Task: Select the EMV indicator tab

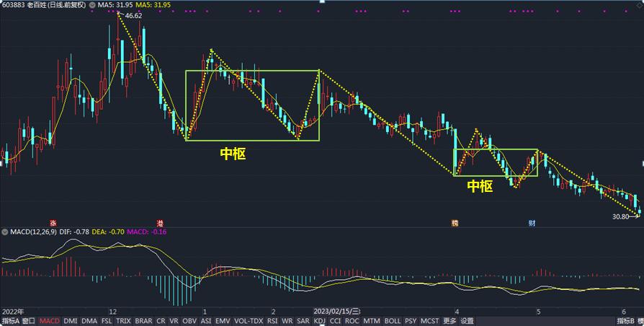Action: coord(223,321)
